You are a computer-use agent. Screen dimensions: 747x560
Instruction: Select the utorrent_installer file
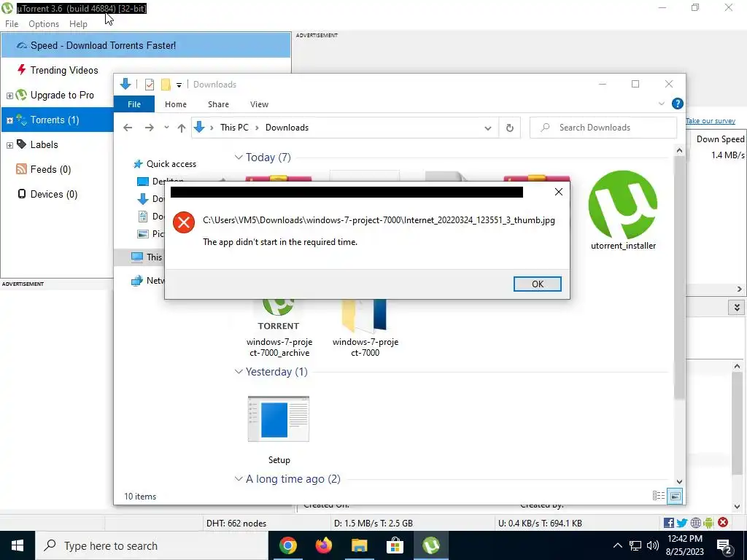[x=623, y=209]
